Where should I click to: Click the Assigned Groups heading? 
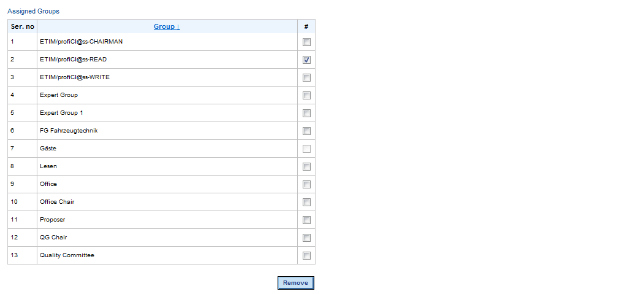34,11
